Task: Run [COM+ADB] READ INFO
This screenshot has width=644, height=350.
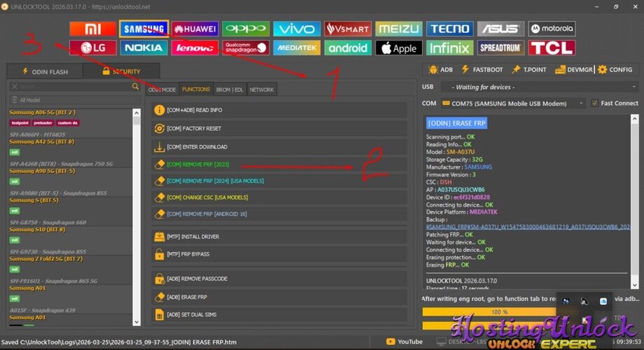Action: [x=279, y=110]
